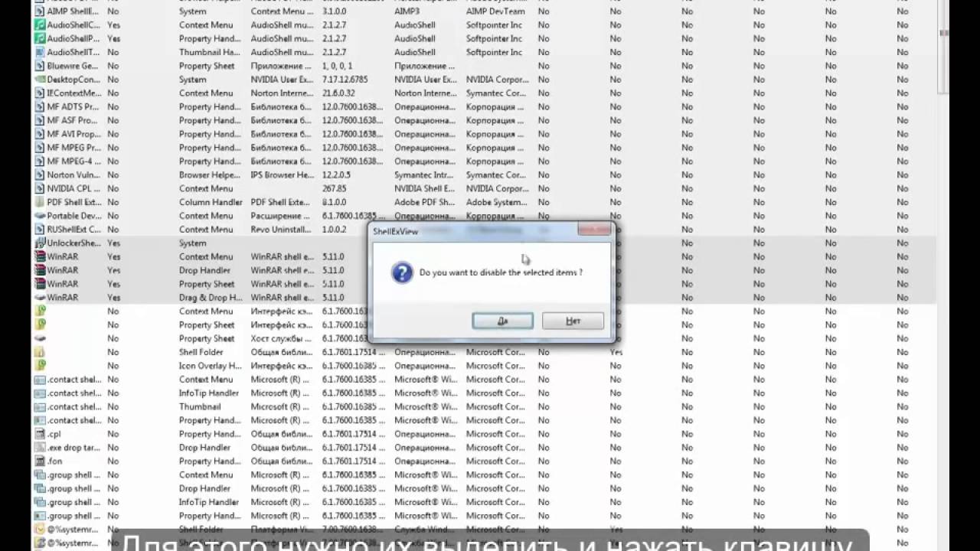Click the RUShellExt C... row icon
This screenshot has height=551, width=980.
pyautogui.click(x=40, y=230)
